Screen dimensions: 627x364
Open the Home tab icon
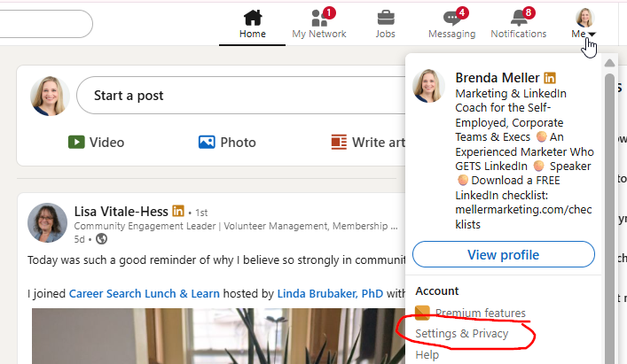click(x=253, y=18)
